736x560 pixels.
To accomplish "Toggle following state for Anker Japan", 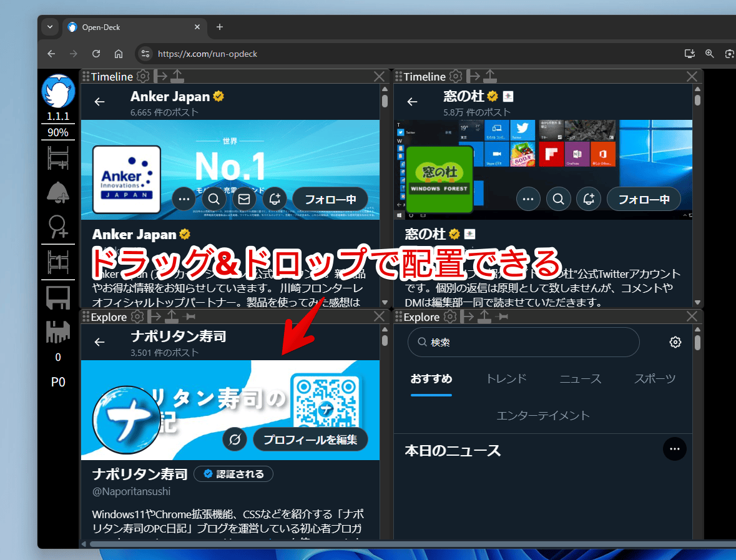I will (x=330, y=199).
